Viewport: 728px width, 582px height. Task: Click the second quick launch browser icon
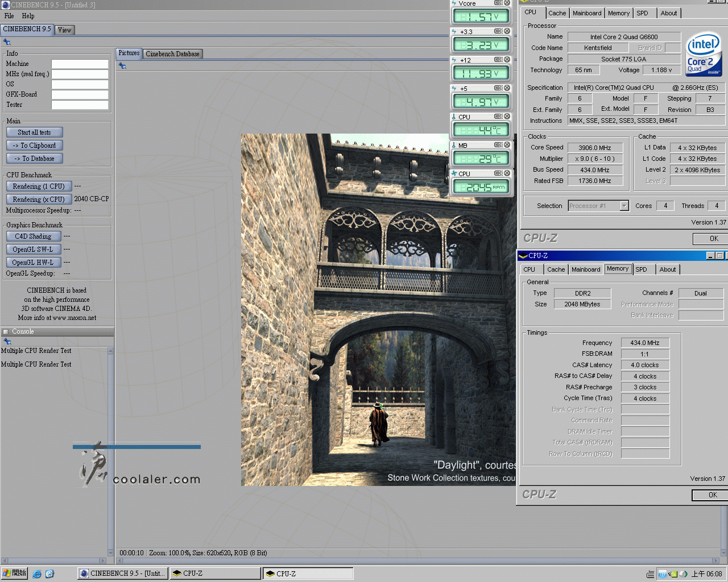(x=49, y=574)
